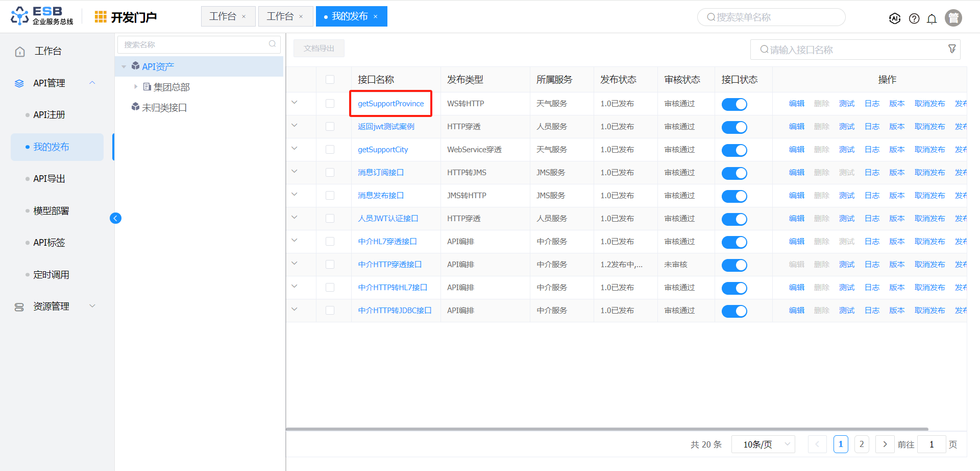The image size is (980, 471).
Task: Open the notification bell icon
Action: 932,19
